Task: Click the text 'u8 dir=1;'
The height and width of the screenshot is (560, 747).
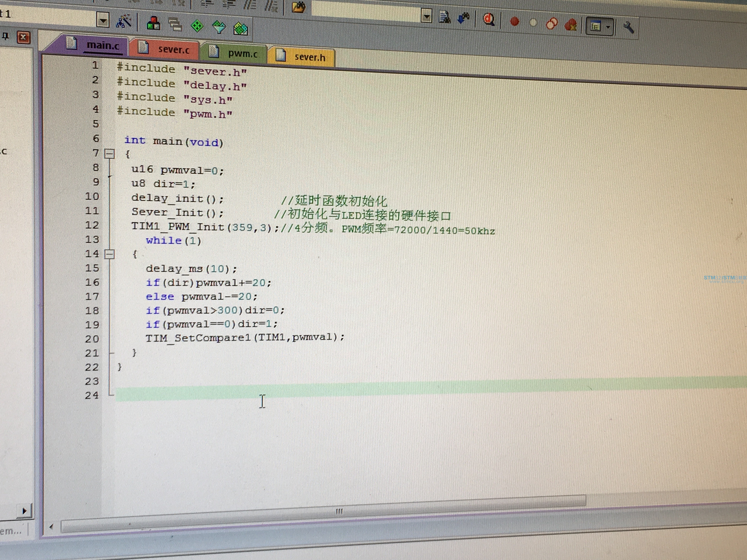Action: (x=163, y=184)
